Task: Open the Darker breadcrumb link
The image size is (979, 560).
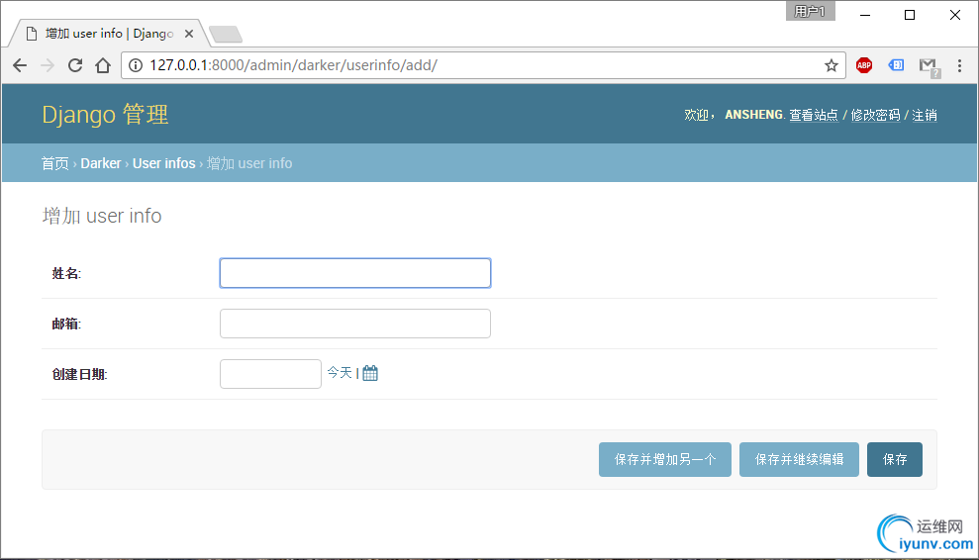Action: pyautogui.click(x=101, y=163)
